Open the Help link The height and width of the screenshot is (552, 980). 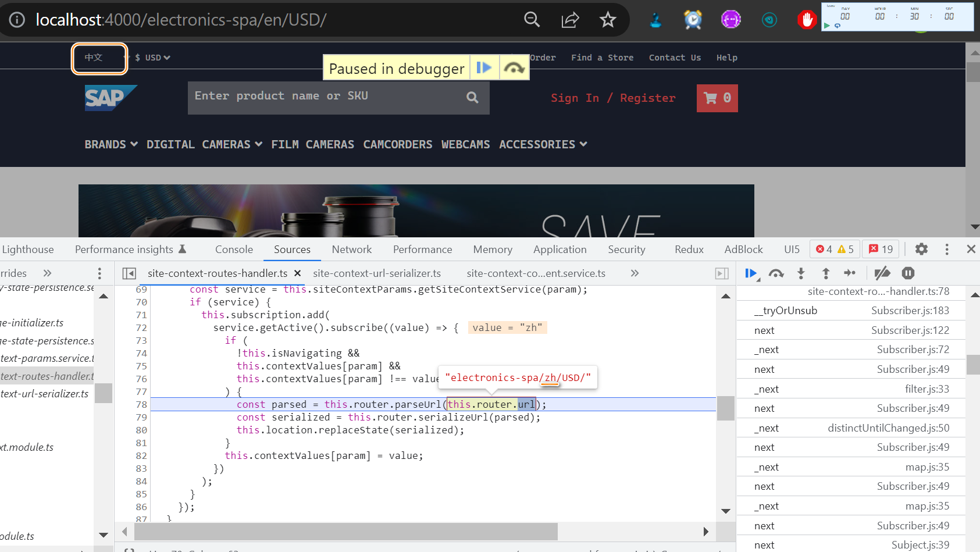point(726,58)
